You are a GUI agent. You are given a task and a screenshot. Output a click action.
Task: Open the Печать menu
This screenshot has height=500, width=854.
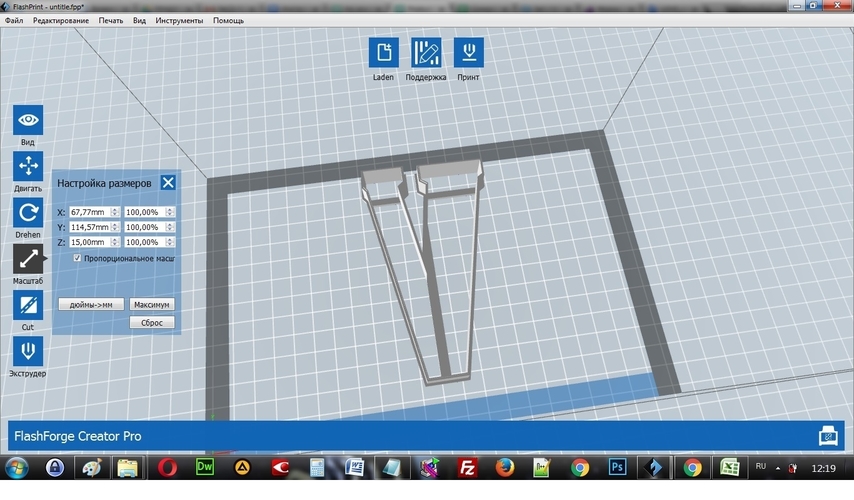[x=111, y=20]
